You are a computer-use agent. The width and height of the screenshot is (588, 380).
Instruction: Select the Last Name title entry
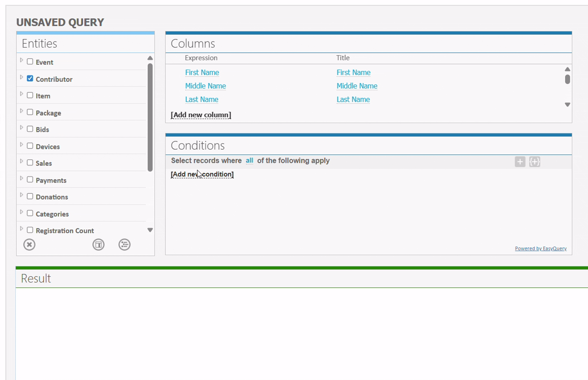[353, 99]
